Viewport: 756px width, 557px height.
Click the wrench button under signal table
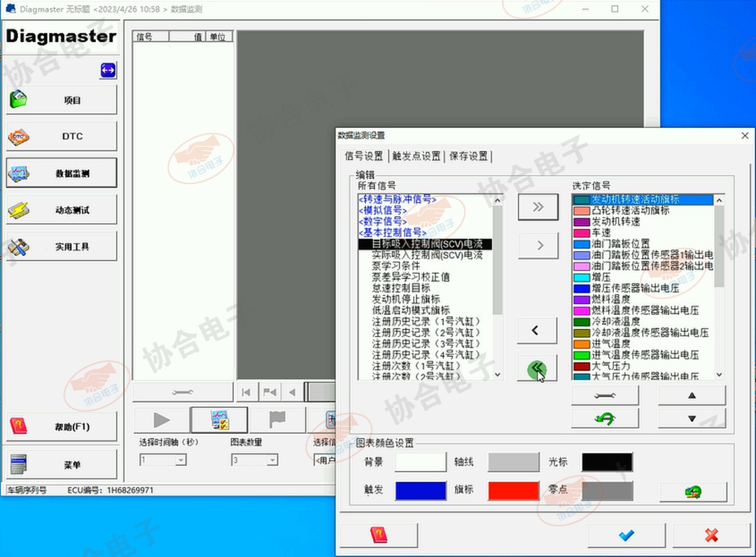pyautogui.click(x=183, y=393)
